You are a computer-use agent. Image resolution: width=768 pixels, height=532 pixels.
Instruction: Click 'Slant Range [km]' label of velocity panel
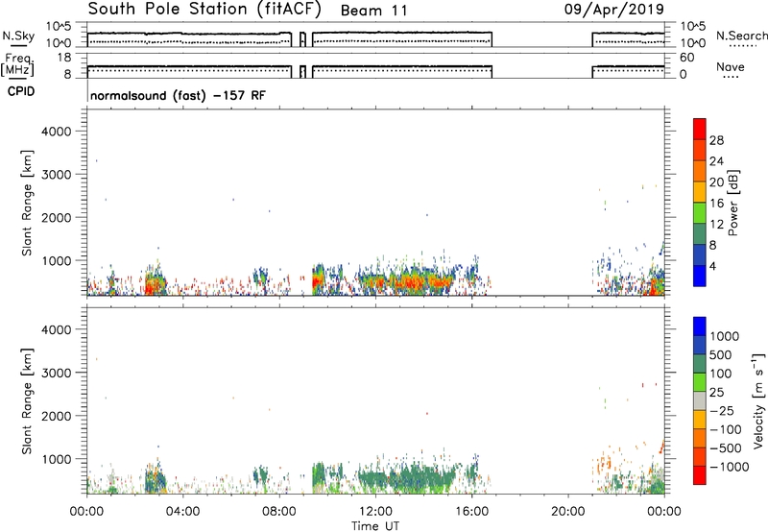(x=27, y=400)
